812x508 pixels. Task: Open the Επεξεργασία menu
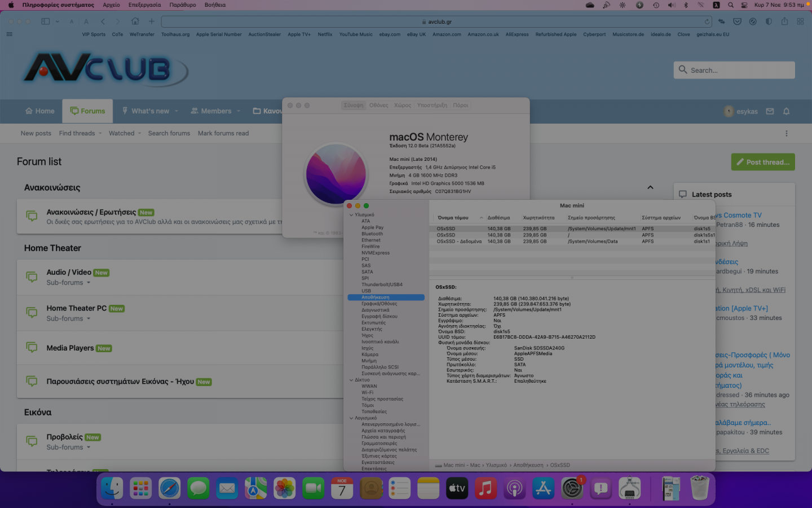[144, 5]
